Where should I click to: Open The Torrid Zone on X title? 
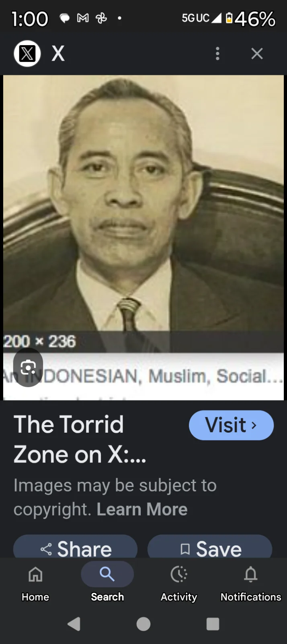80,440
